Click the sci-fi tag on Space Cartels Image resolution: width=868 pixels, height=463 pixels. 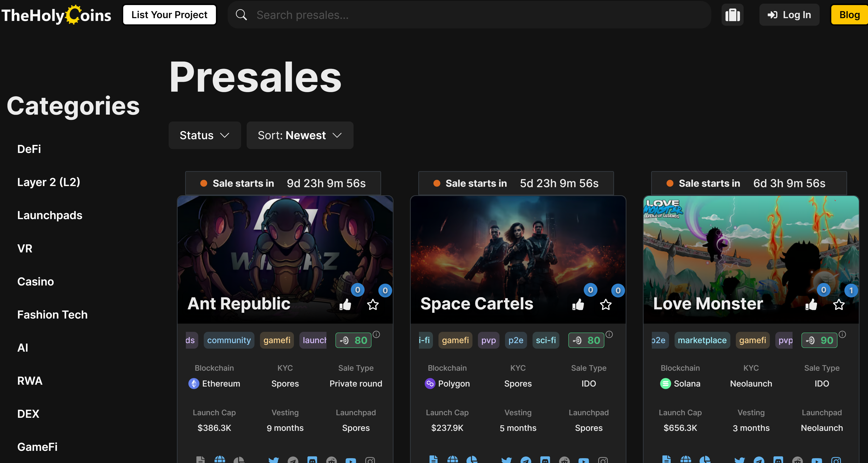click(x=546, y=340)
